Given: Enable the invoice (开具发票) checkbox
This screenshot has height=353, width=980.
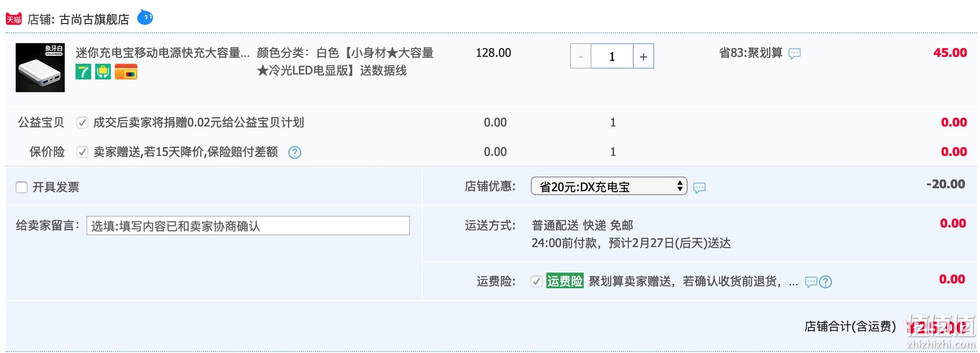Looking at the screenshot, I should [x=22, y=187].
